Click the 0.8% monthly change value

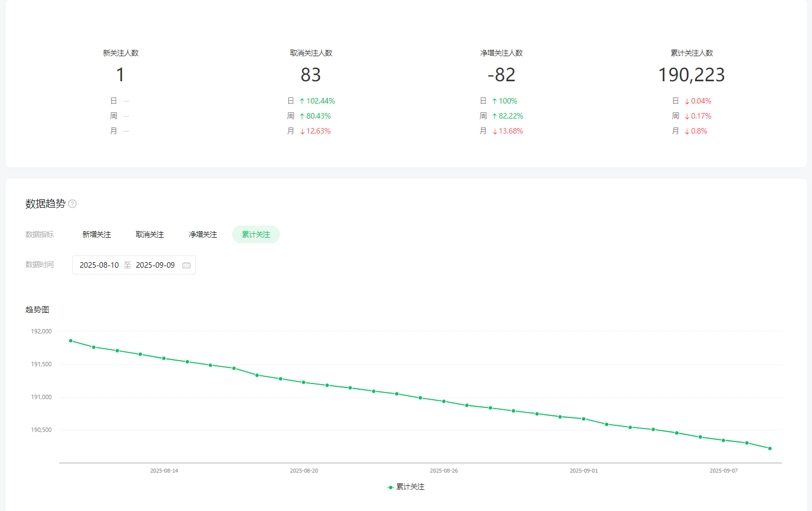[699, 131]
